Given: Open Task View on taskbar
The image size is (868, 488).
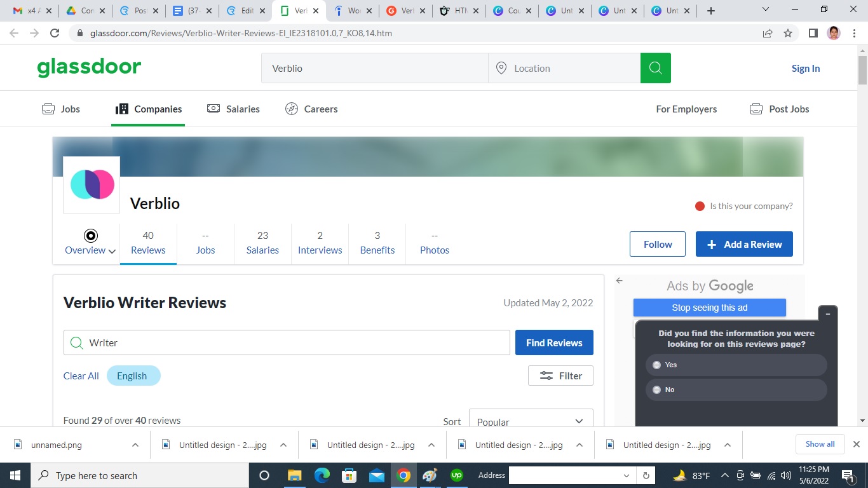Looking at the screenshot, I should (264, 475).
